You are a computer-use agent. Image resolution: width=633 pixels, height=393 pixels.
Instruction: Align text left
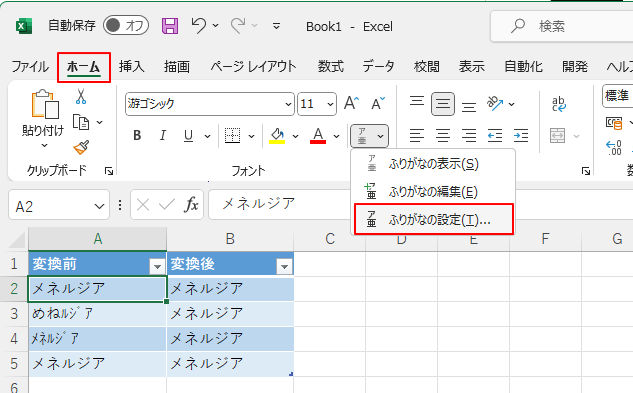pyautogui.click(x=417, y=135)
